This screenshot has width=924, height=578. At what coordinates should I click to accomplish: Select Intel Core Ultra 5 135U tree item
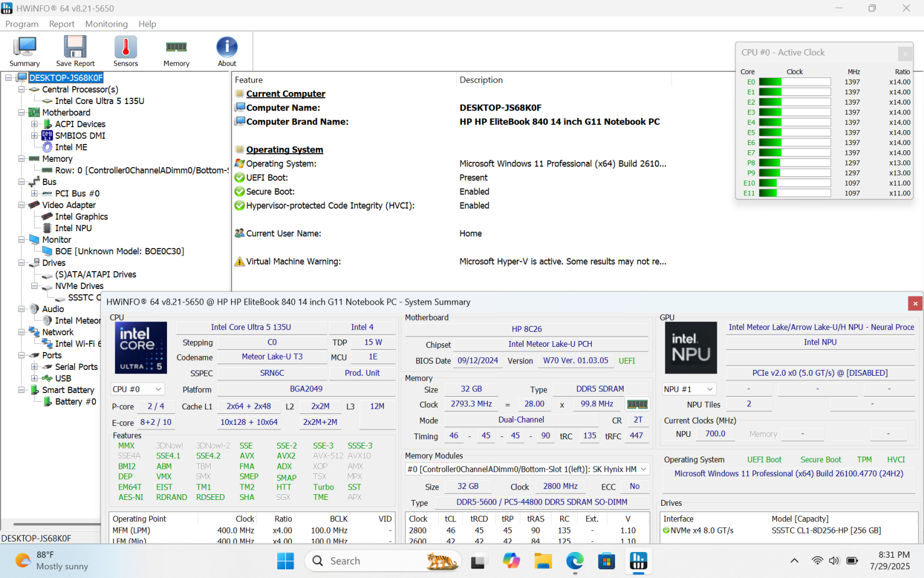tap(99, 101)
